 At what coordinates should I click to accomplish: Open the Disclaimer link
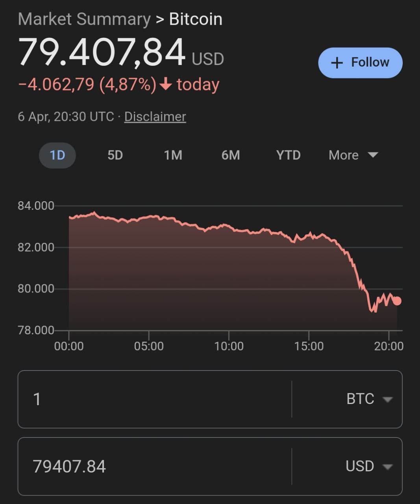point(155,117)
